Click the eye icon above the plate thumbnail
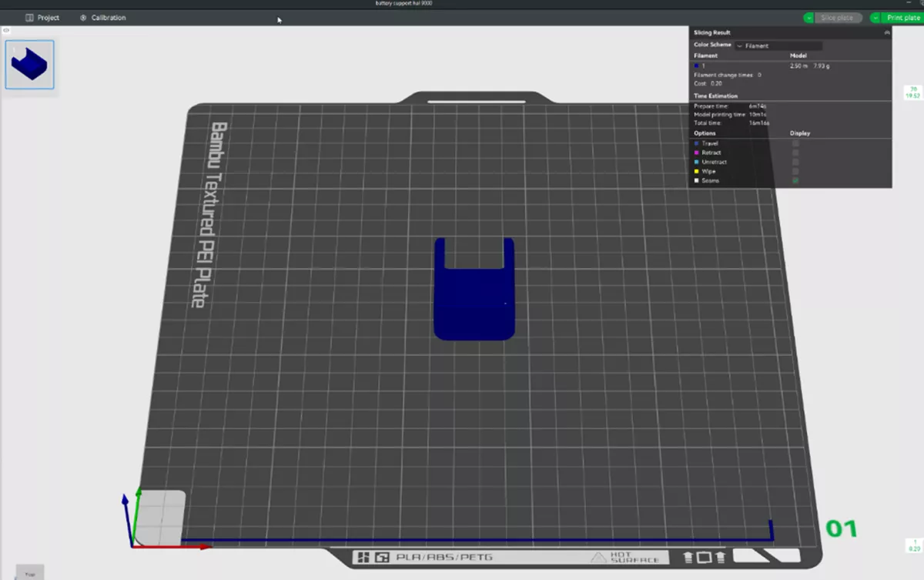Image resolution: width=924 pixels, height=580 pixels. tap(6, 31)
